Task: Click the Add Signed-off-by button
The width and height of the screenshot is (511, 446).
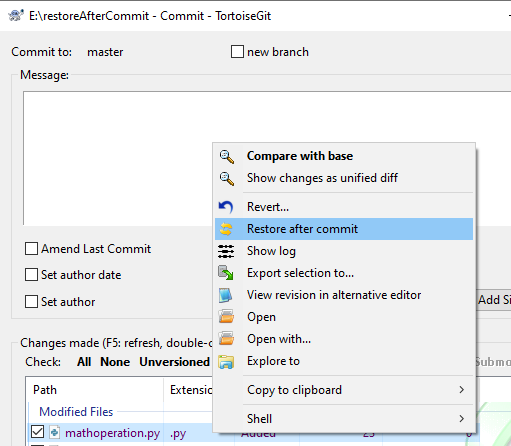Action: (x=494, y=300)
